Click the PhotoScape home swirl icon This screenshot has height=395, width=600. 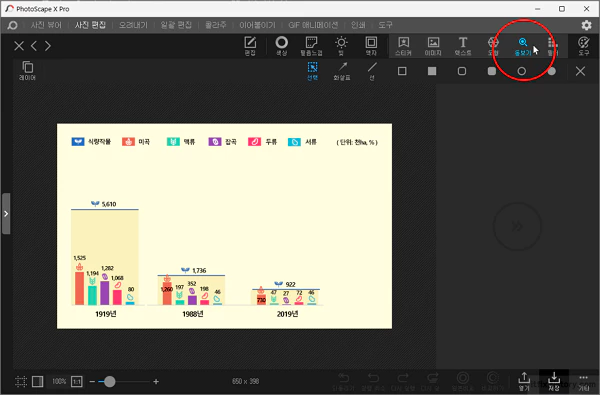pos(12,25)
